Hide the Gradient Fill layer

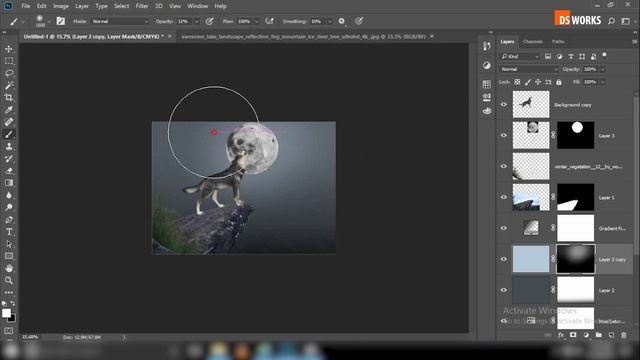tap(504, 228)
